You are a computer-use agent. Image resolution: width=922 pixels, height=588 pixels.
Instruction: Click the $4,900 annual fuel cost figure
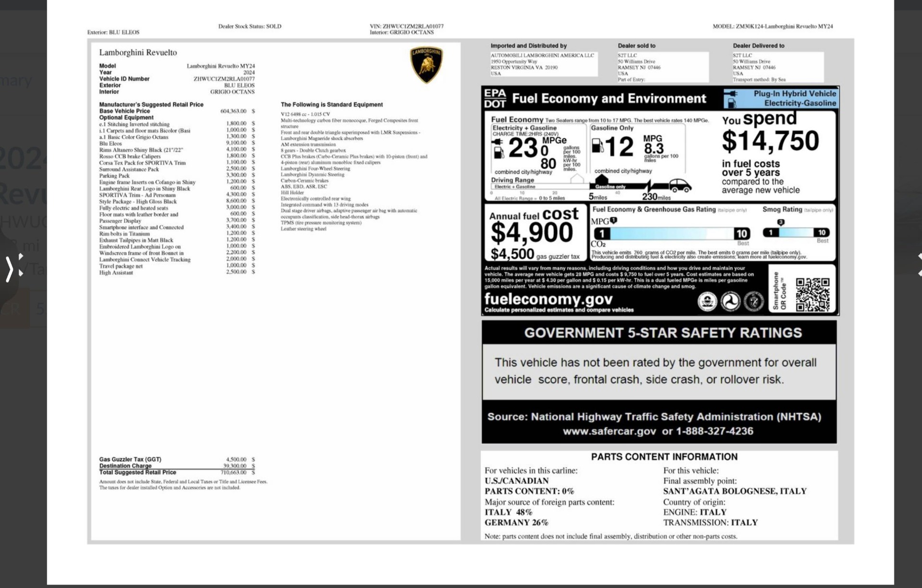click(x=532, y=233)
